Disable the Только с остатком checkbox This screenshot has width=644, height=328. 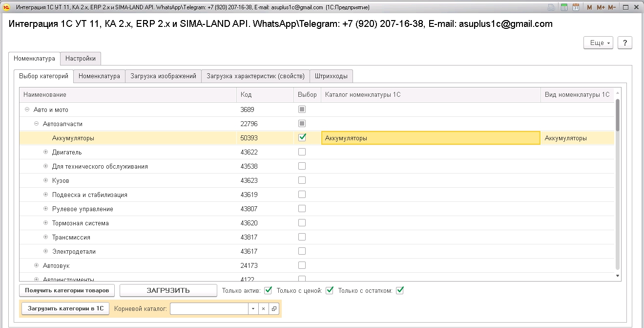coord(400,290)
